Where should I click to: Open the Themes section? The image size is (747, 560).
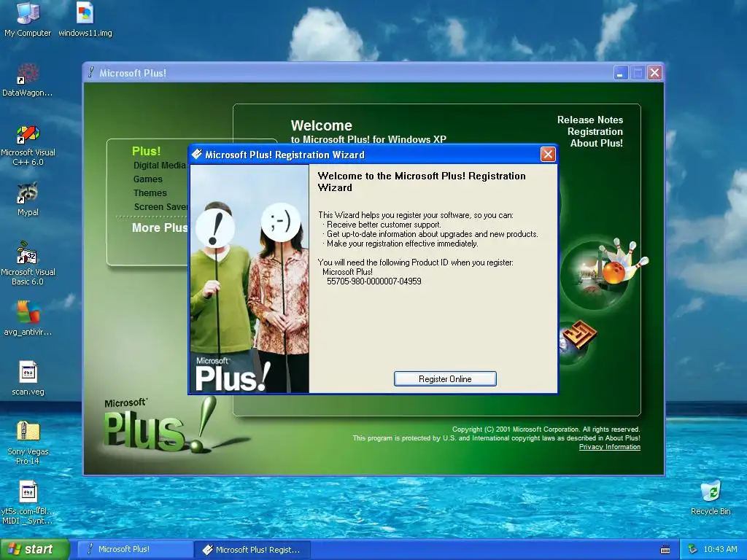pos(150,192)
